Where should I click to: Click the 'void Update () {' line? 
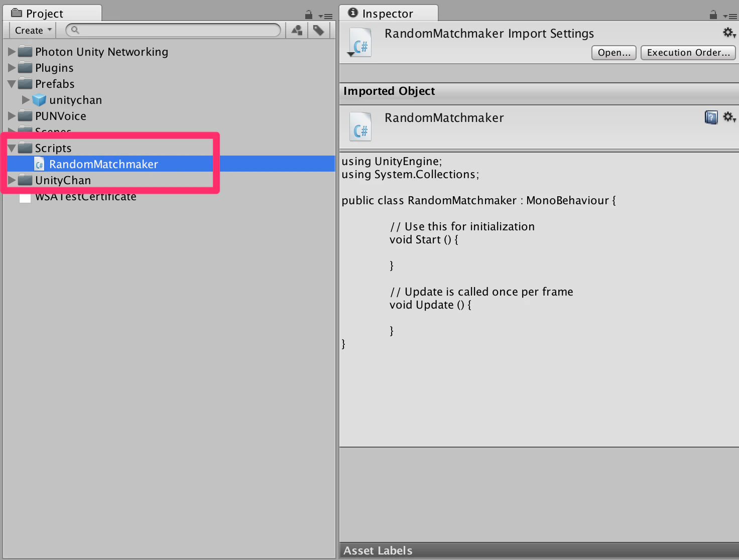tap(430, 305)
